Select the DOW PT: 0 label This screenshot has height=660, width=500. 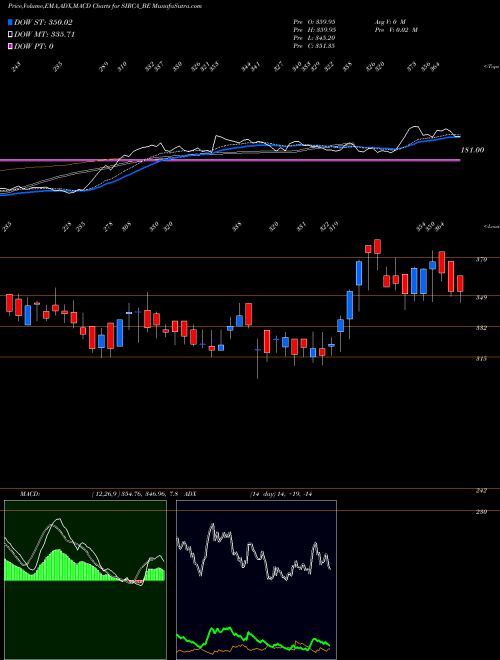[x=34, y=46]
